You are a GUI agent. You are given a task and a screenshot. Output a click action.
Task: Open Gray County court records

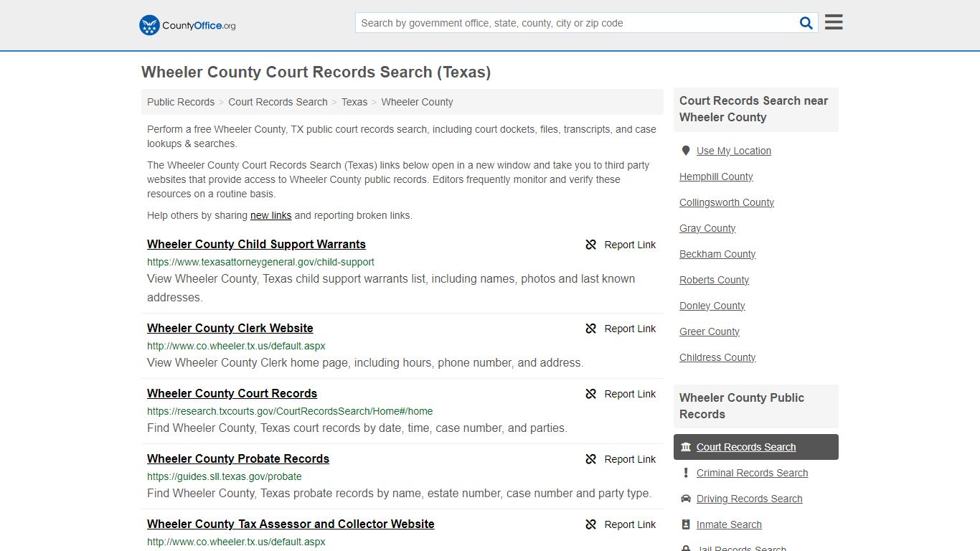[707, 228]
